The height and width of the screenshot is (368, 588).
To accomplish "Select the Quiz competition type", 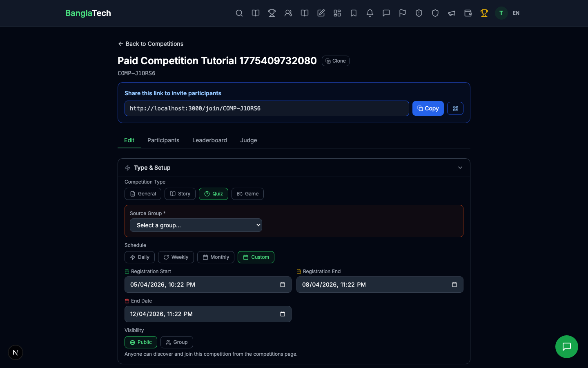I will (213, 194).
